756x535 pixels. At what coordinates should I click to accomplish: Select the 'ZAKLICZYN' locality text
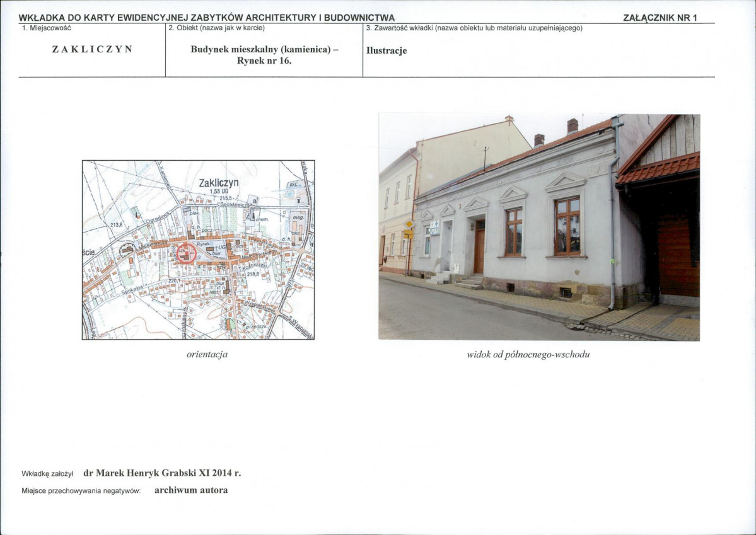pyautogui.click(x=92, y=49)
